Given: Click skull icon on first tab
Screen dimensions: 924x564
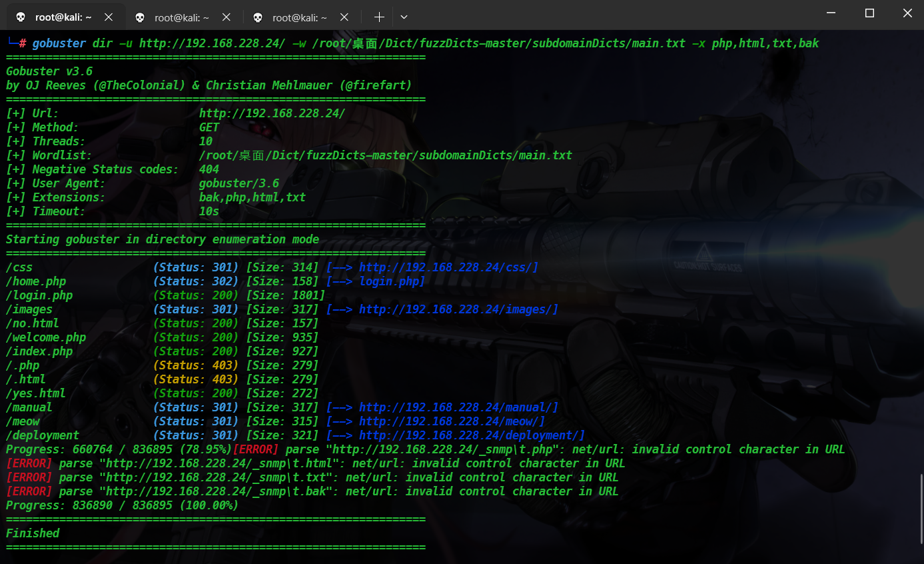Looking at the screenshot, I should (21, 17).
